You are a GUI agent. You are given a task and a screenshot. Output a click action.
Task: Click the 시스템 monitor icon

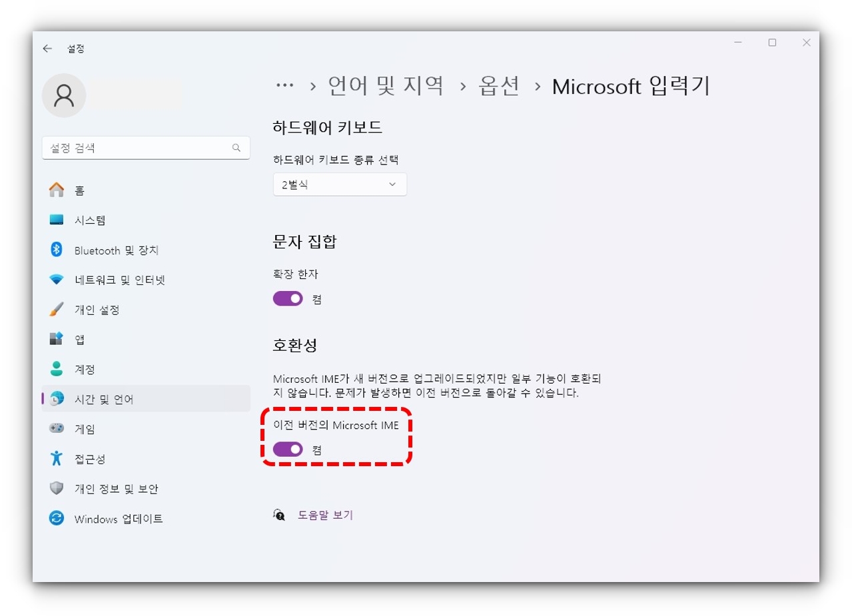coord(57,220)
